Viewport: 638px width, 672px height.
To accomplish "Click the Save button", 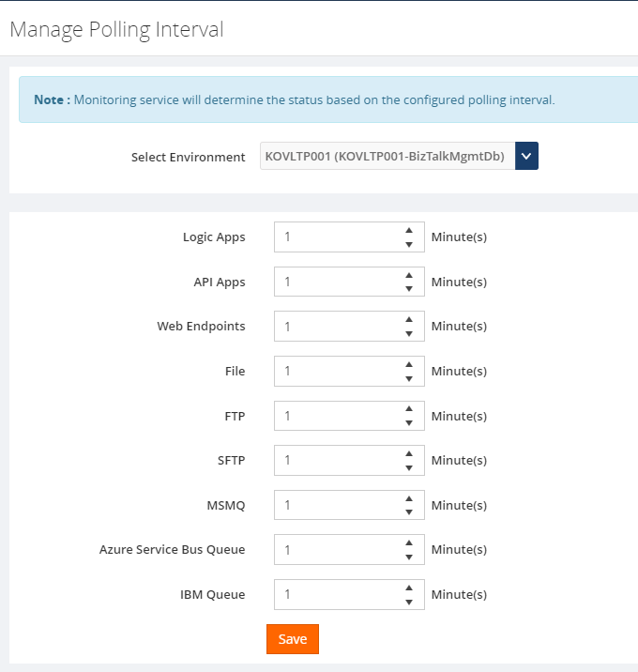I will click(x=293, y=639).
